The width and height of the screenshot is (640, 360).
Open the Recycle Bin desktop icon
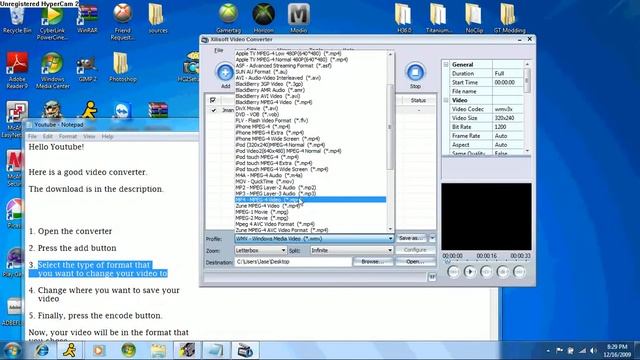[17, 19]
